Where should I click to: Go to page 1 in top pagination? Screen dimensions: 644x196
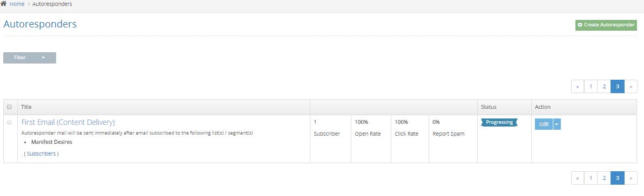(x=591, y=87)
